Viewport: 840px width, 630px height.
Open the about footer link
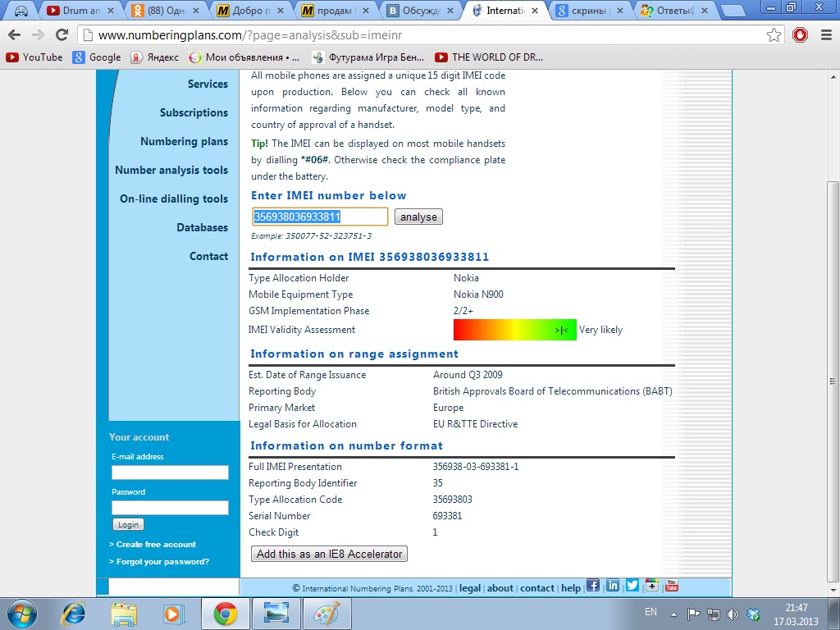[x=500, y=588]
